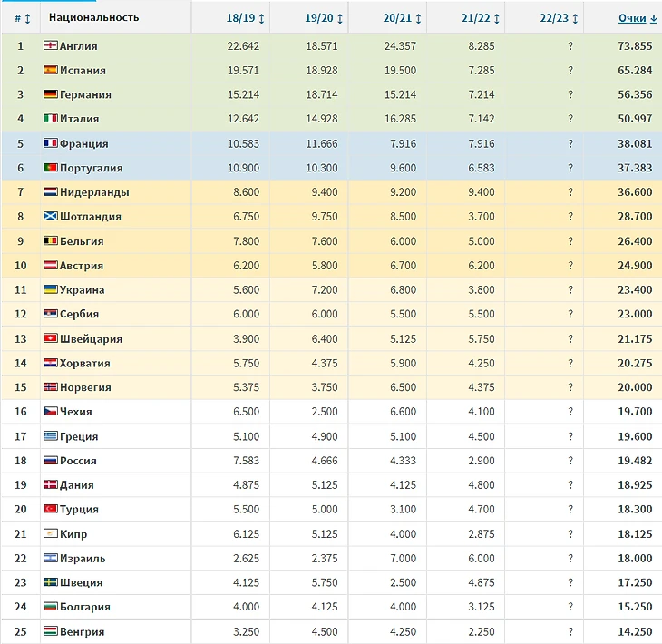Image resolution: width=662 pixels, height=644 pixels.
Task: Sort table by 19/20 season column
Action: pyautogui.click(x=323, y=18)
